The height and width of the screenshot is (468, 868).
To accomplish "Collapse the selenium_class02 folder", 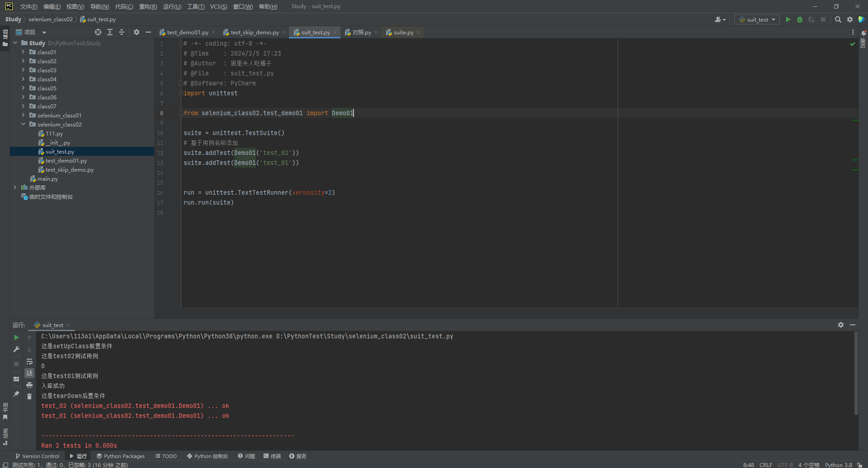I will [23, 124].
